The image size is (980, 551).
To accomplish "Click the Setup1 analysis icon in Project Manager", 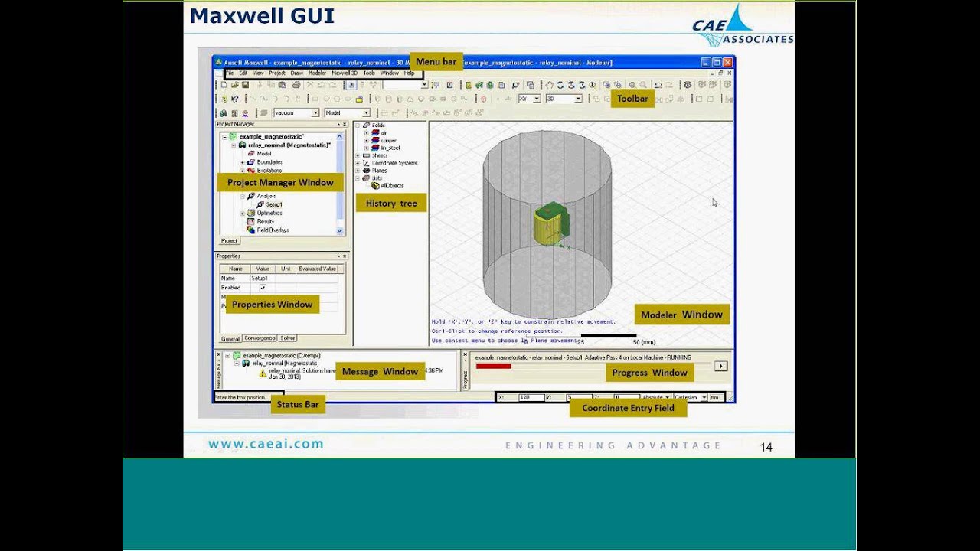I will [x=260, y=204].
